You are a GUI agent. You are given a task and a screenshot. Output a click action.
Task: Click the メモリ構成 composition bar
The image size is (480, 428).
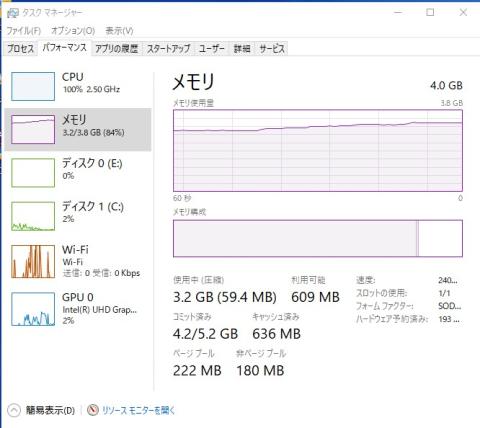(x=318, y=238)
